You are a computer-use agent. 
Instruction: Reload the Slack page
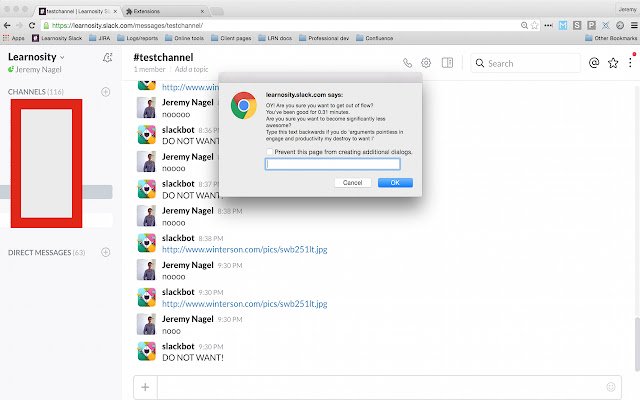point(32,25)
